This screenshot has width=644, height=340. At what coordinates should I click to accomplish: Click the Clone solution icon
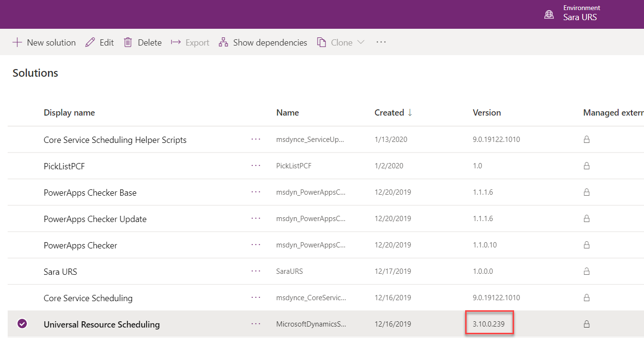[x=321, y=42]
